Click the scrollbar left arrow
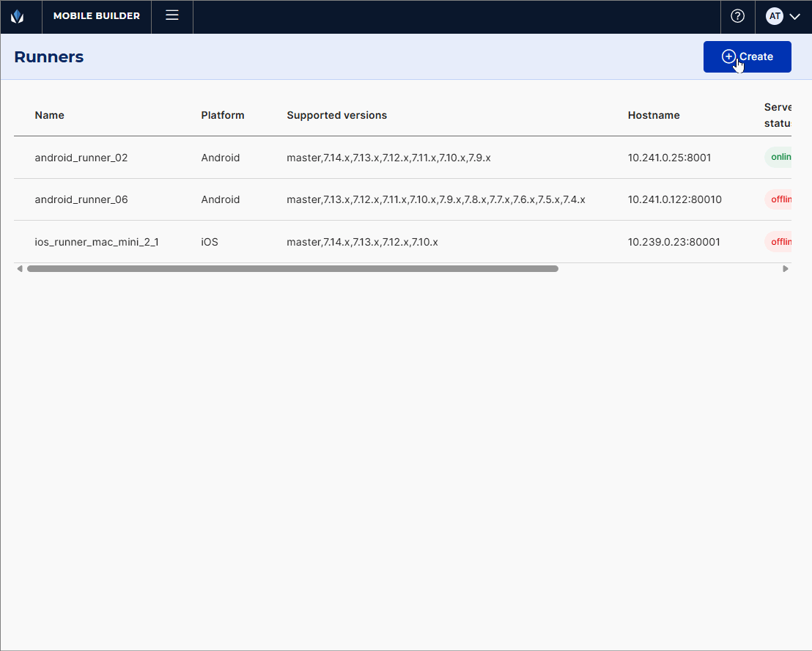 [x=19, y=269]
